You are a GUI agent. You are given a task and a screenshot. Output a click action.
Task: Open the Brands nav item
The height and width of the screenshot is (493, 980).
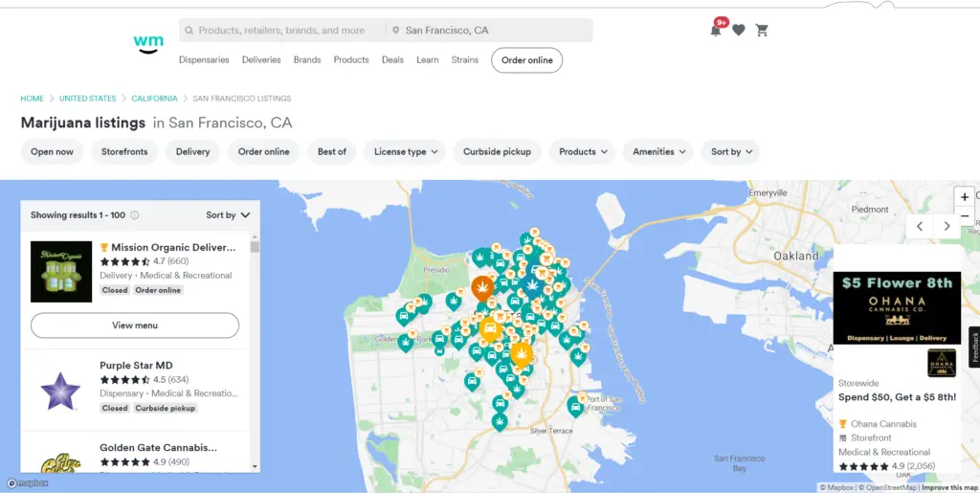(307, 60)
